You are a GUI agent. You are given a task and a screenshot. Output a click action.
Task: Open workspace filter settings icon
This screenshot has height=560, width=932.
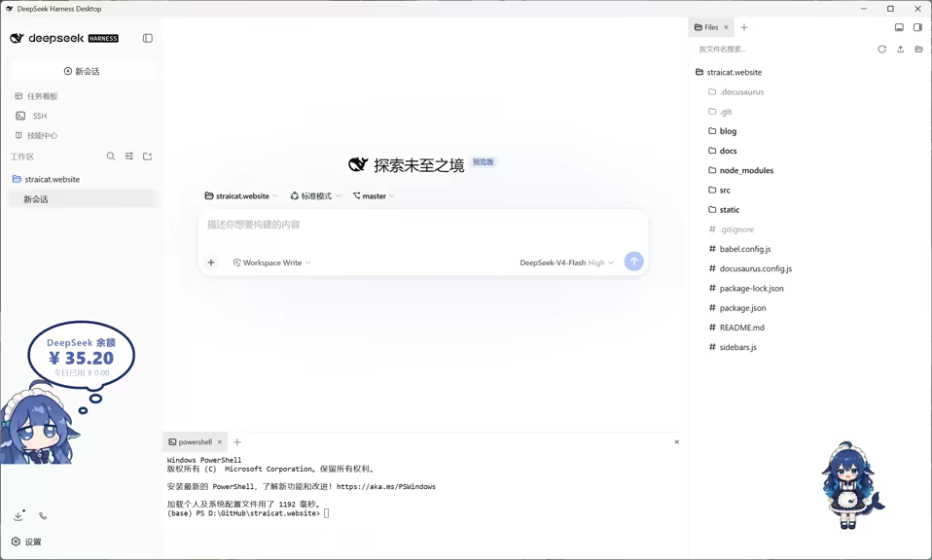point(129,157)
